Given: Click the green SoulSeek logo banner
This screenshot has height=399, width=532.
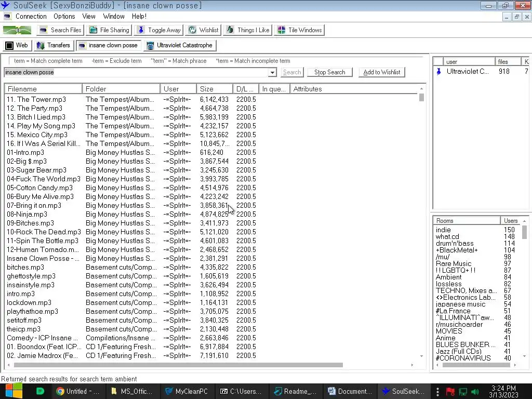Looking at the screenshot, I should click(x=17, y=30).
